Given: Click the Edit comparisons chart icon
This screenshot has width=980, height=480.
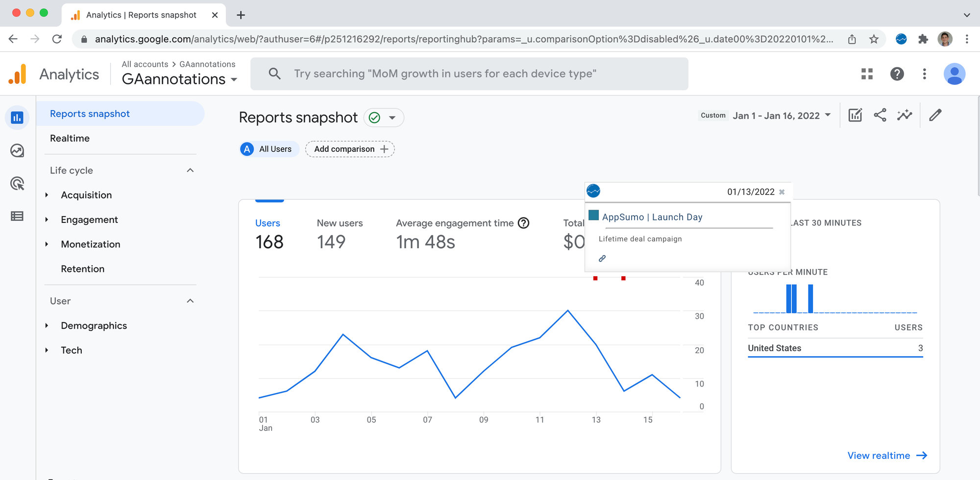Looking at the screenshot, I should tap(855, 115).
